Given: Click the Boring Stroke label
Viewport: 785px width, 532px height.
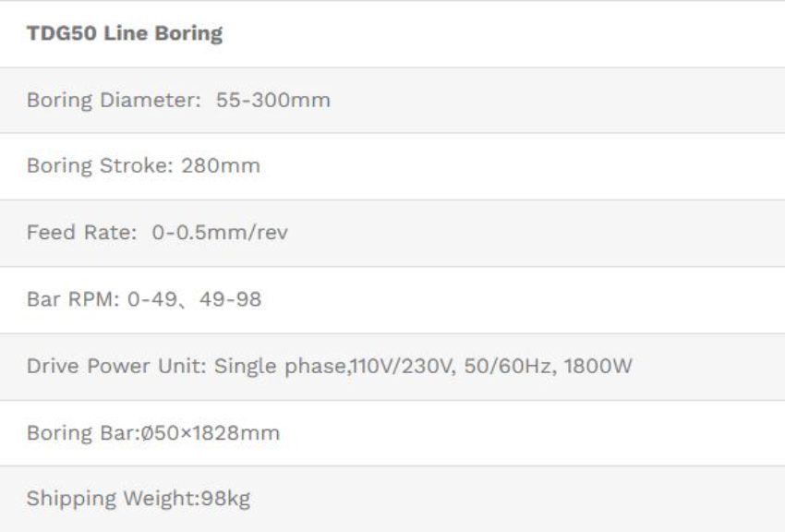Looking at the screenshot, I should (100, 166).
